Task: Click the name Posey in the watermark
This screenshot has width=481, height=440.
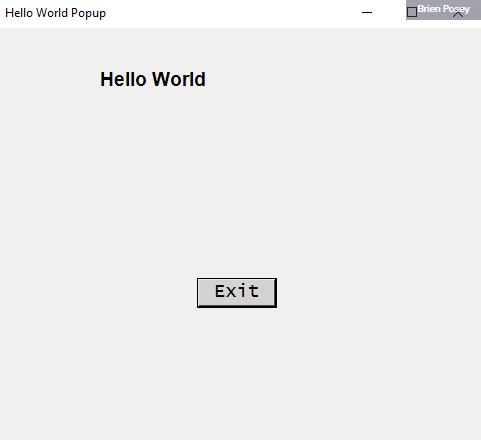Action: click(x=456, y=9)
